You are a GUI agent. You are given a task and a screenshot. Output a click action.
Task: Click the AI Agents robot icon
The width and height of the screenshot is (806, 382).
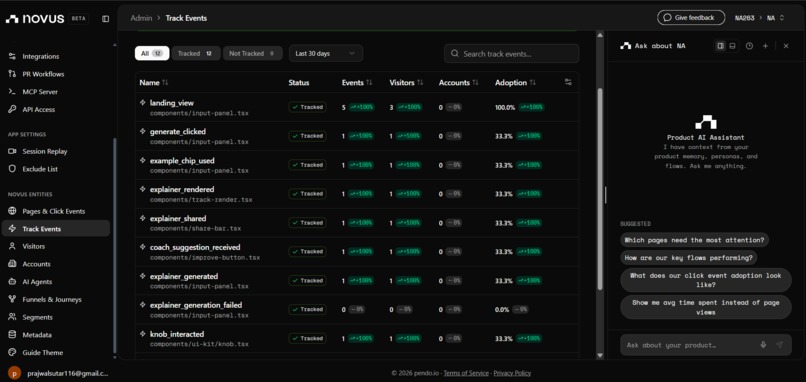coord(12,282)
